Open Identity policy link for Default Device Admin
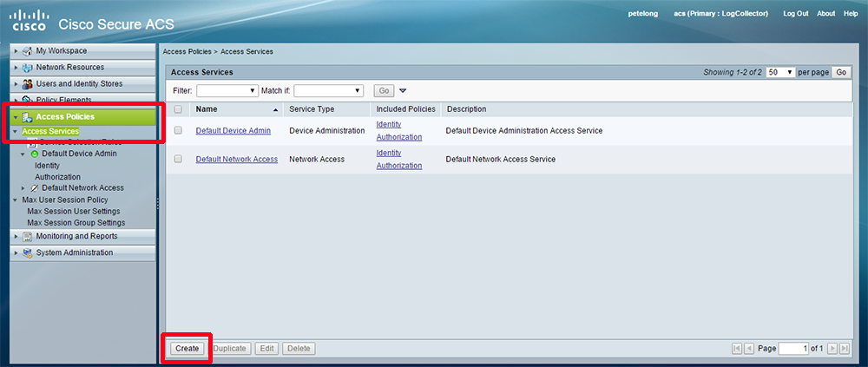This screenshot has width=868, height=367. point(389,125)
